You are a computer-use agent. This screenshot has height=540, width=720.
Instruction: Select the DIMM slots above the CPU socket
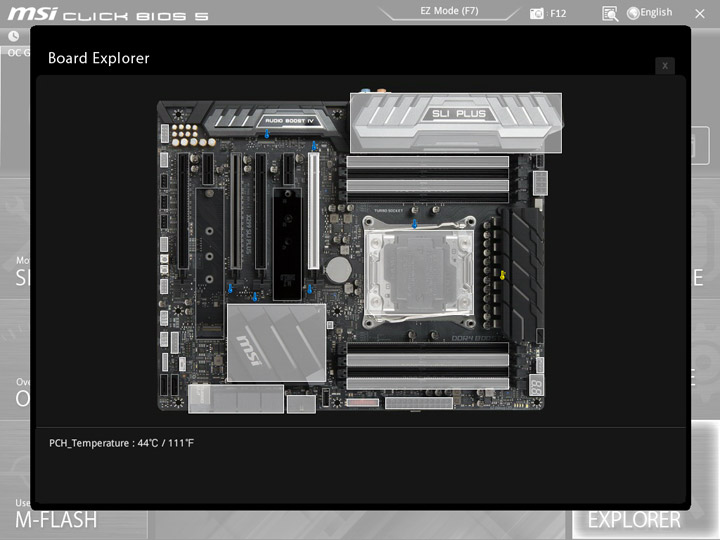point(428,179)
